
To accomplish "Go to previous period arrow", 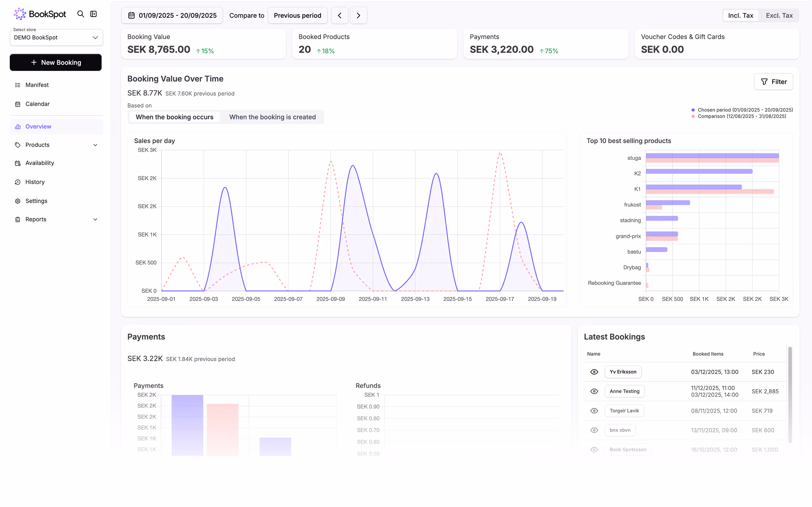I will 340,15.
